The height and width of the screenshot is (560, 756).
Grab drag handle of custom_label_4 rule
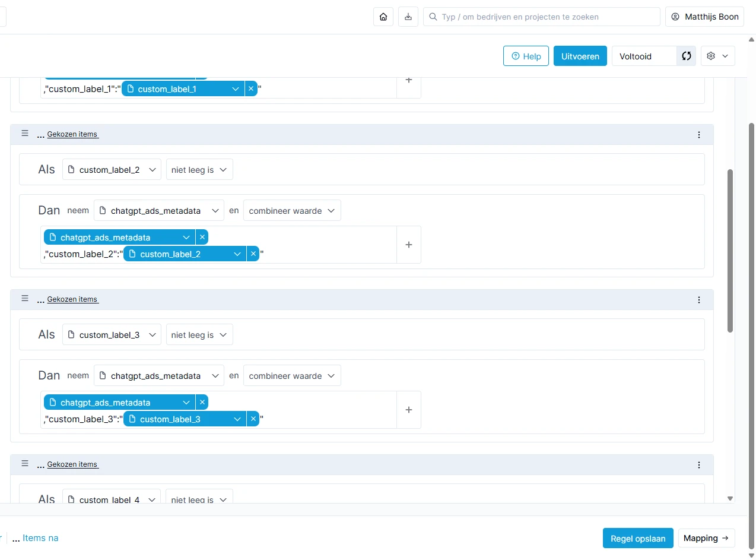tap(25, 464)
